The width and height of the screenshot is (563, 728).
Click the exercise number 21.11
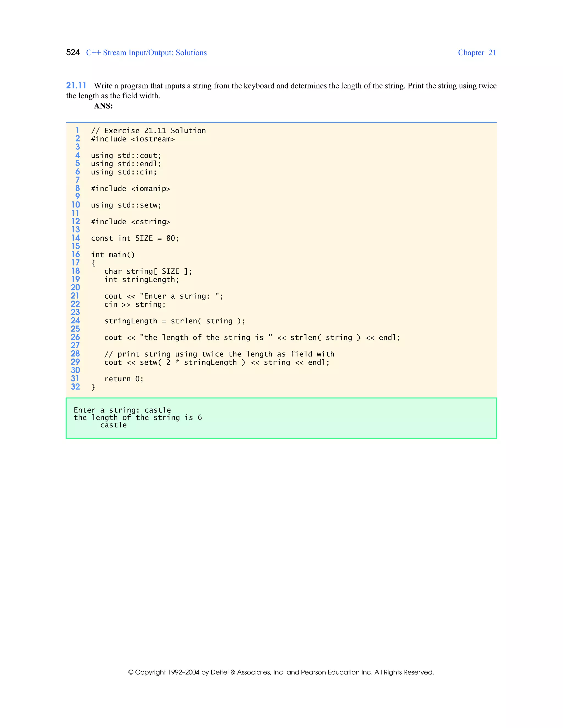tap(76, 86)
